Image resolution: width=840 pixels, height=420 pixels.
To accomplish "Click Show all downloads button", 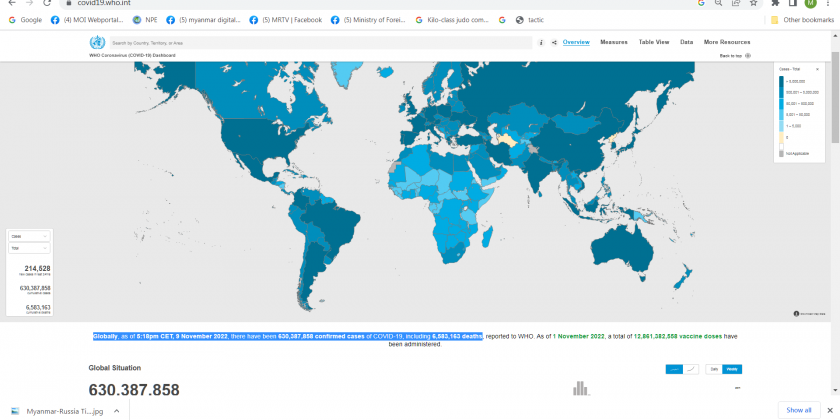I will click(798, 410).
